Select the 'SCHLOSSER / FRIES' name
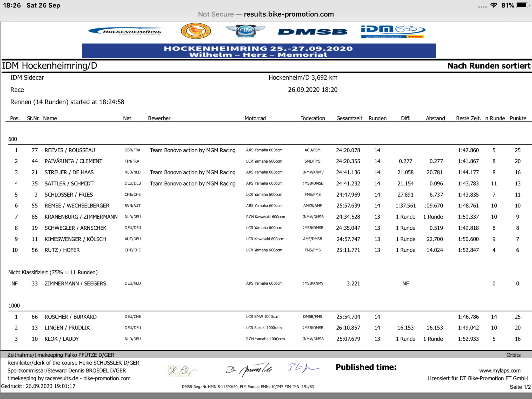 click(x=69, y=195)
